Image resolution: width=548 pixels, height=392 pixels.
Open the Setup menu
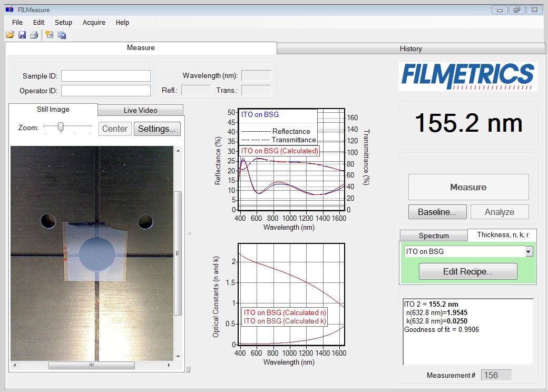(x=63, y=22)
